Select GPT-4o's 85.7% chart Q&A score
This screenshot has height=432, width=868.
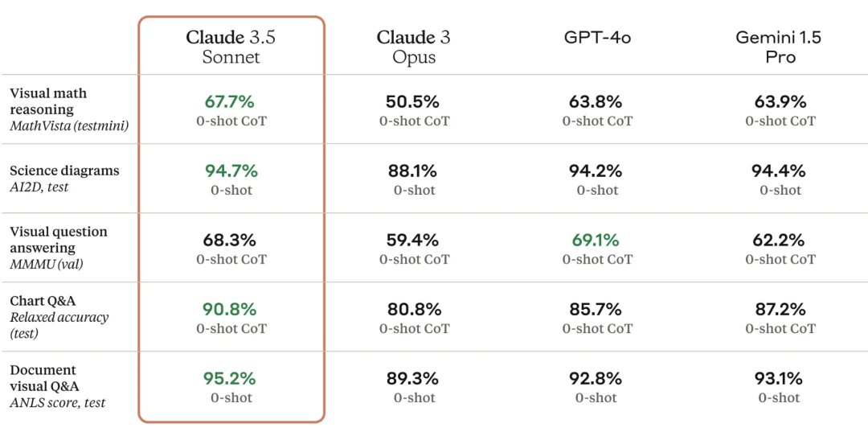pyautogui.click(x=597, y=310)
